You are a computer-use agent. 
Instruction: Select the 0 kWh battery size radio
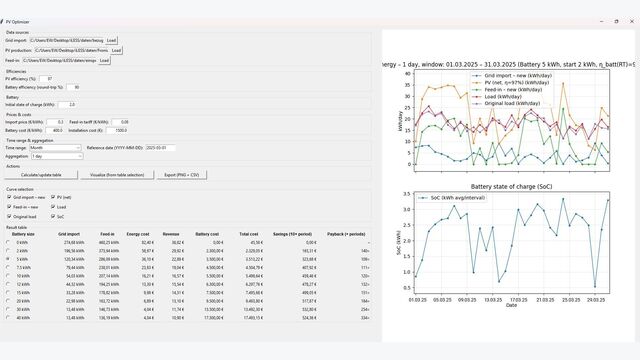[8, 242]
